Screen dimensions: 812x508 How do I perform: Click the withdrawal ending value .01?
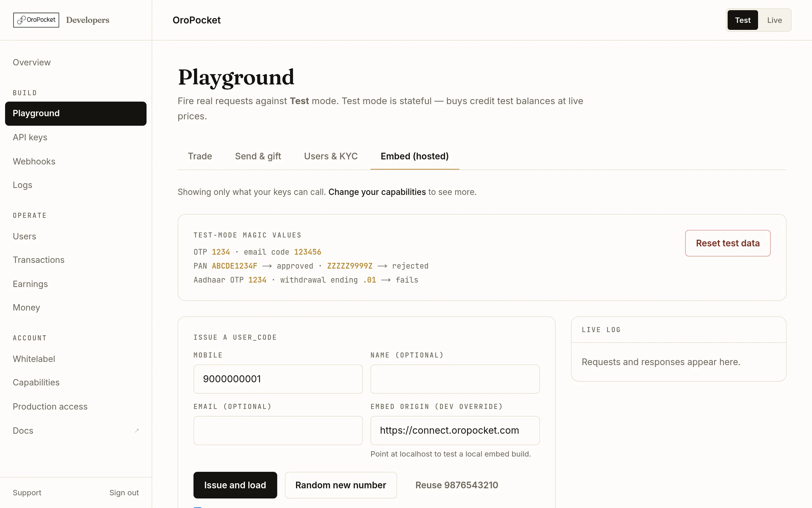click(370, 280)
